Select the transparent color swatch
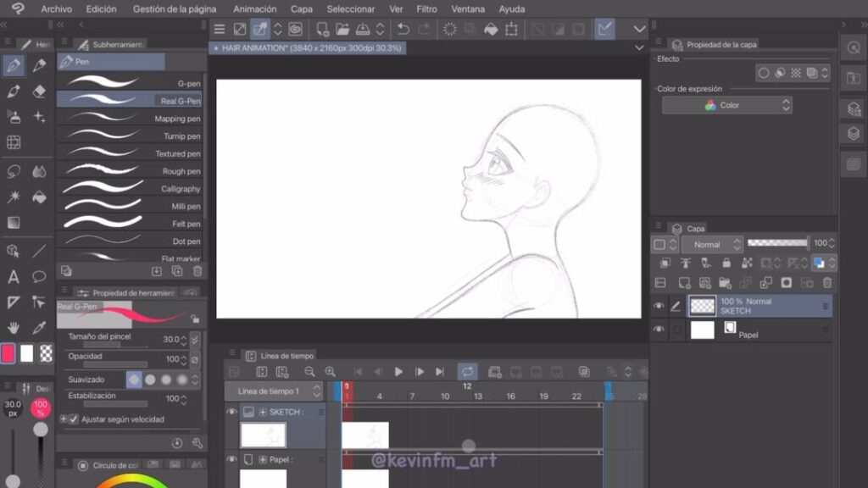The image size is (868, 488). pos(46,353)
